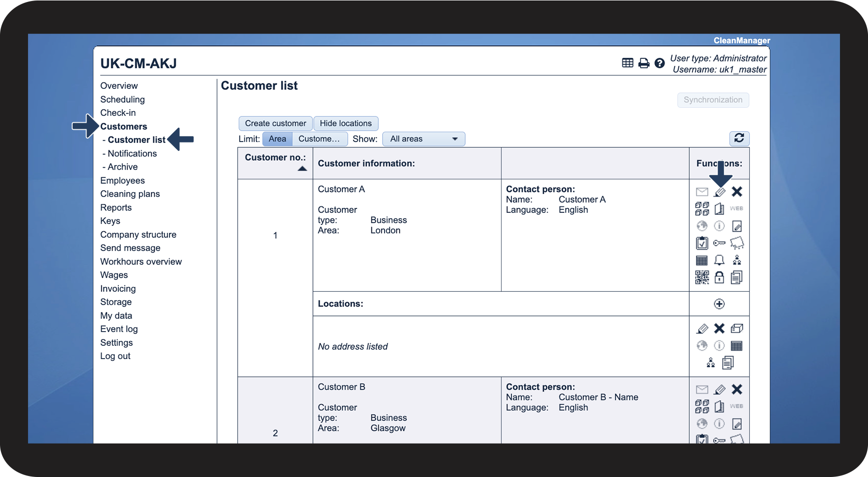This screenshot has height=477, width=868.
Task: Open Employees in the sidebar menu
Action: pyautogui.click(x=122, y=180)
